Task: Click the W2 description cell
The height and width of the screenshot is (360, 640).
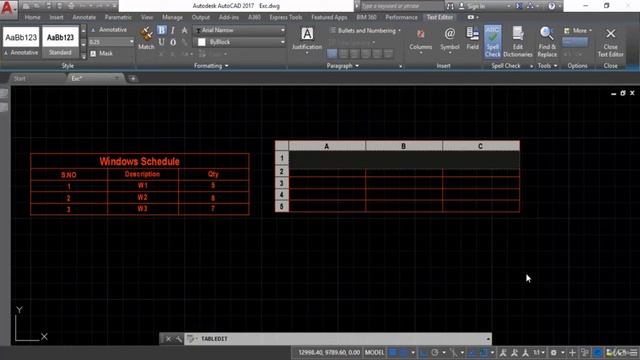Action: pos(142,198)
